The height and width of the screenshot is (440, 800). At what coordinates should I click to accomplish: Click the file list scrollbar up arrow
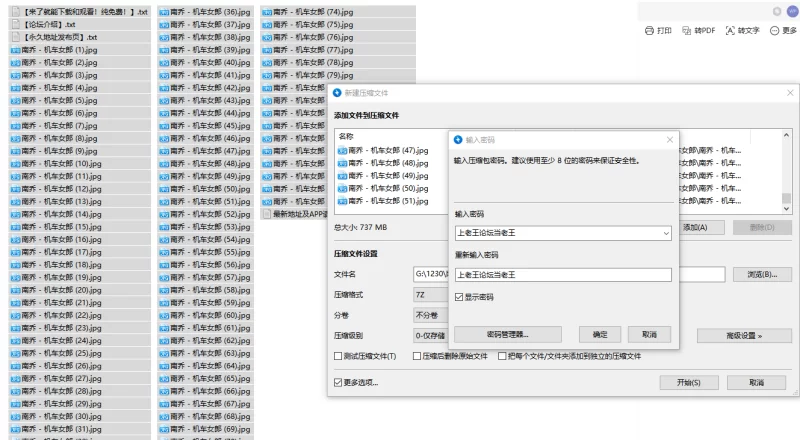click(x=786, y=135)
